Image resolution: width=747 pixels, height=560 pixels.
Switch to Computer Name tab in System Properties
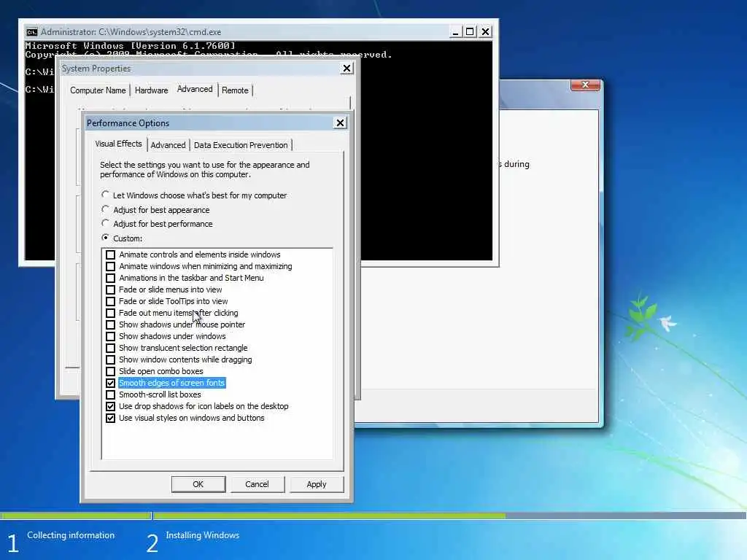[98, 90]
